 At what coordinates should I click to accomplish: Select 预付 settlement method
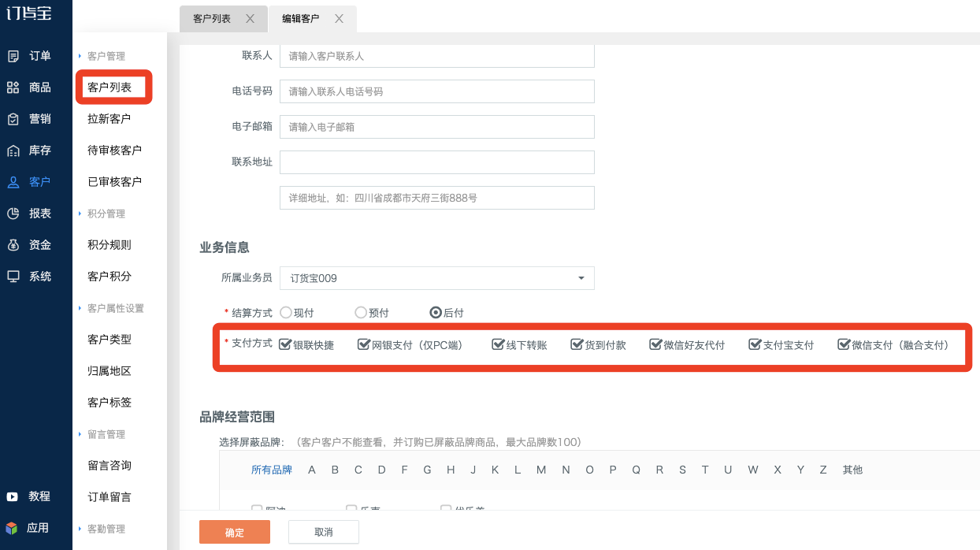(x=361, y=312)
